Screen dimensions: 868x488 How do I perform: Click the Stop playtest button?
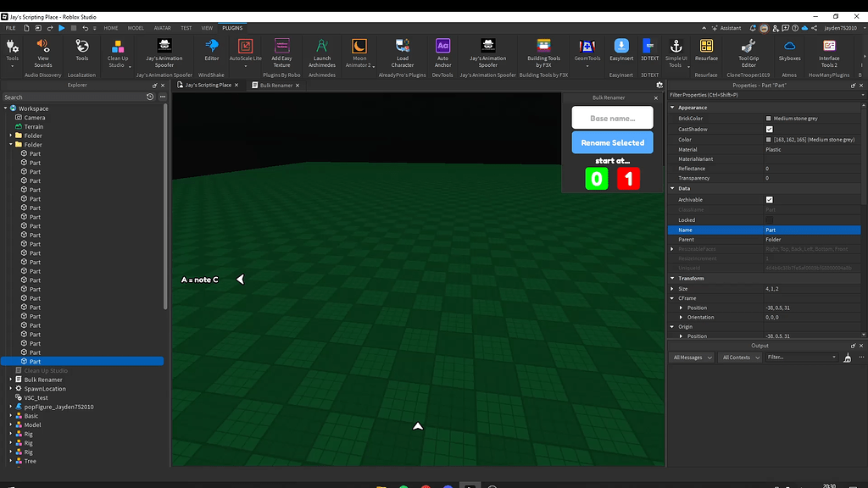74,28
